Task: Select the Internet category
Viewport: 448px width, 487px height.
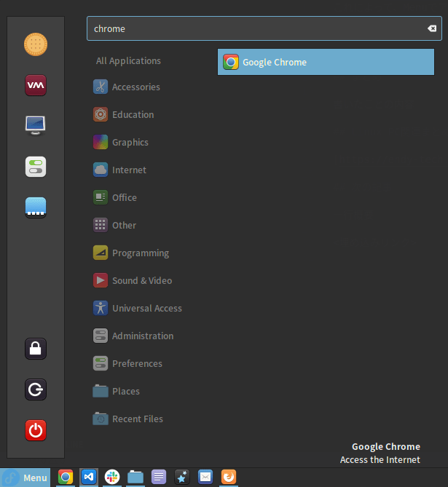Action: (119, 170)
